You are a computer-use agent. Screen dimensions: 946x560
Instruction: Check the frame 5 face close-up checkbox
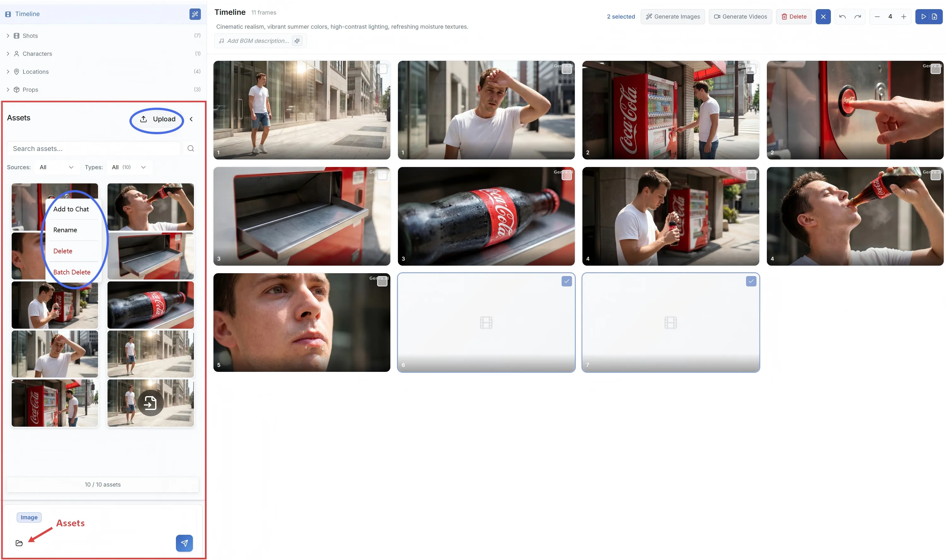click(x=382, y=281)
